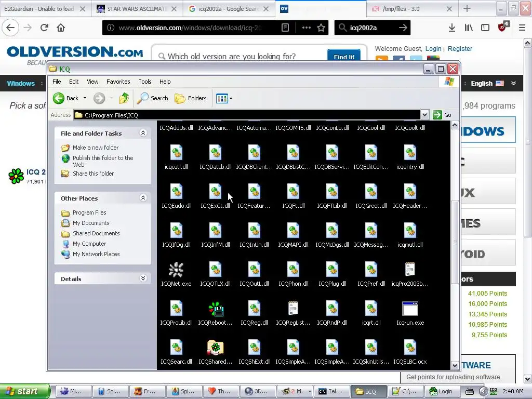
Task: Select the icqentry.dll file icon
Action: pyautogui.click(x=410, y=153)
